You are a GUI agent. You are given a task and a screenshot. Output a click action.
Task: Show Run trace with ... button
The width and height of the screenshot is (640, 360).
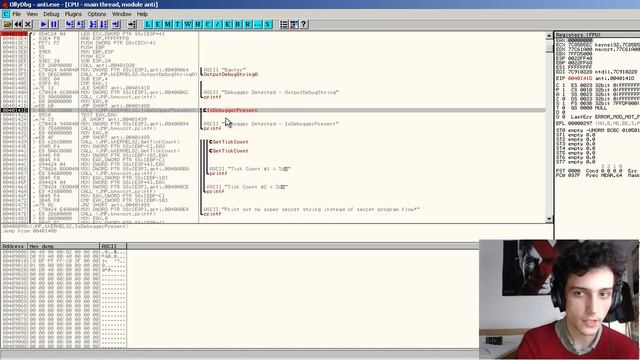[x=258, y=24]
